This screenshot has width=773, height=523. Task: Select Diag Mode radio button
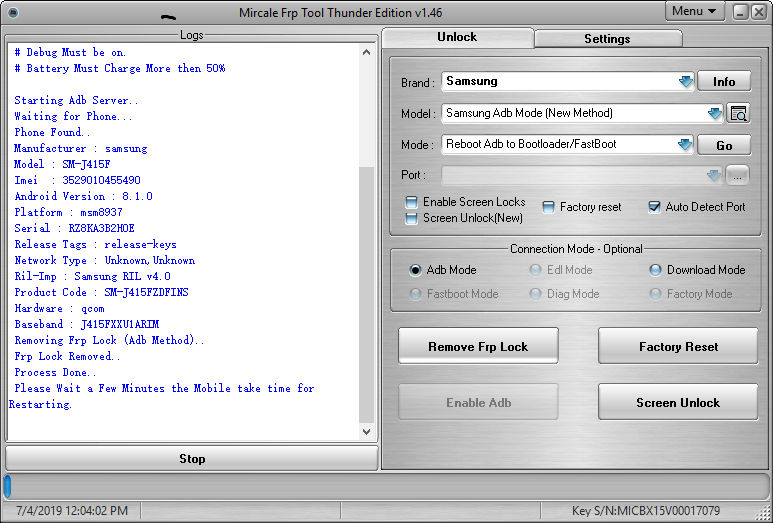click(x=535, y=294)
